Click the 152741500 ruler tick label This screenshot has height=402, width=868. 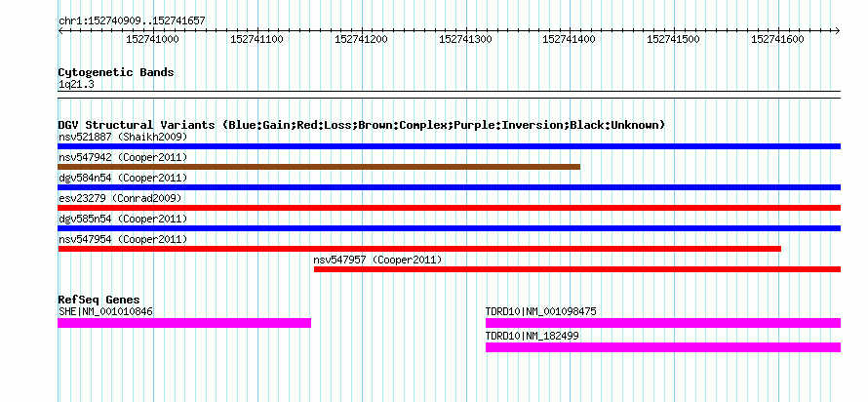pos(673,39)
